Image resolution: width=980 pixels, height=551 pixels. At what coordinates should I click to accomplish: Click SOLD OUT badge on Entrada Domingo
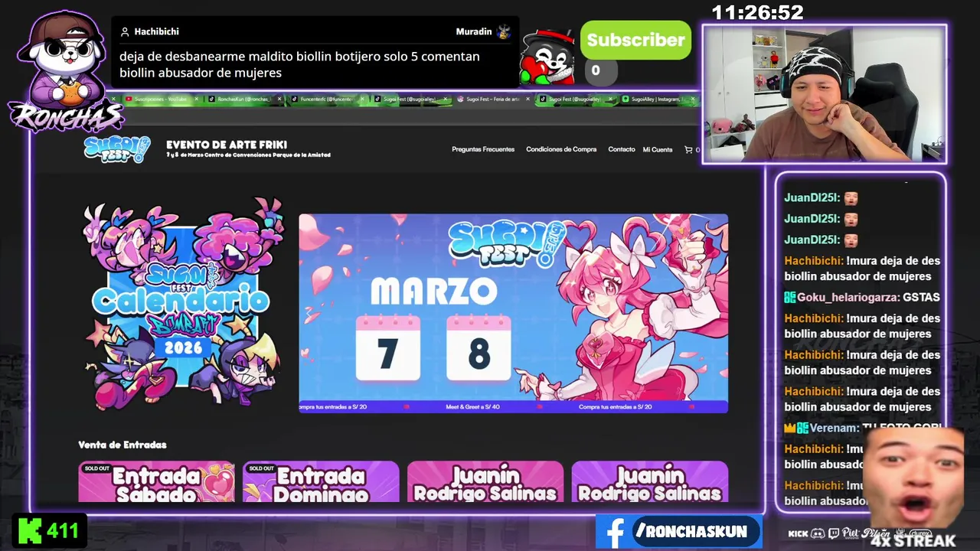261,468
